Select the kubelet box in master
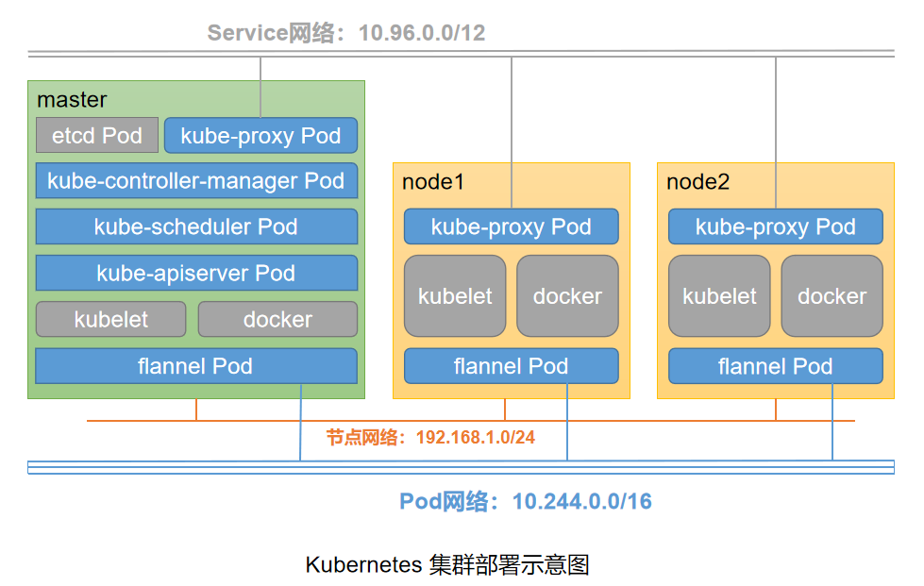This screenshot has height=586, width=924. point(110,320)
